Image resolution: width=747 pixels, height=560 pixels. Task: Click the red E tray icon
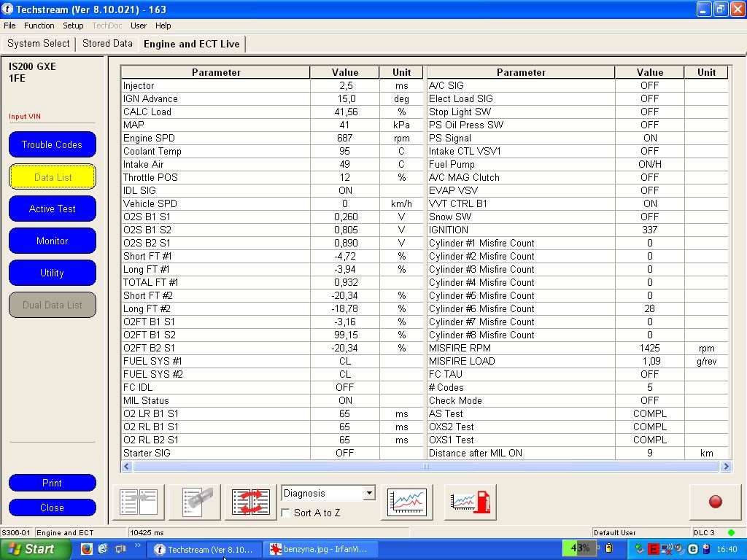tap(653, 549)
